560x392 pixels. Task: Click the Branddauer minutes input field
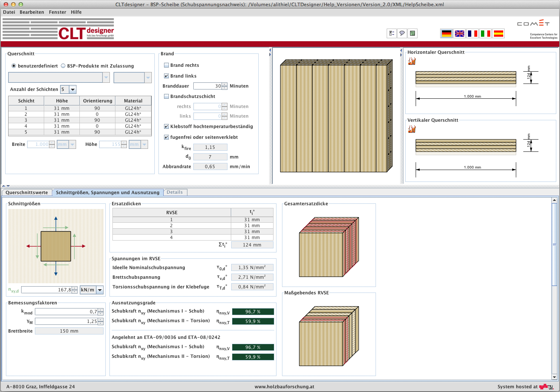[207, 86]
